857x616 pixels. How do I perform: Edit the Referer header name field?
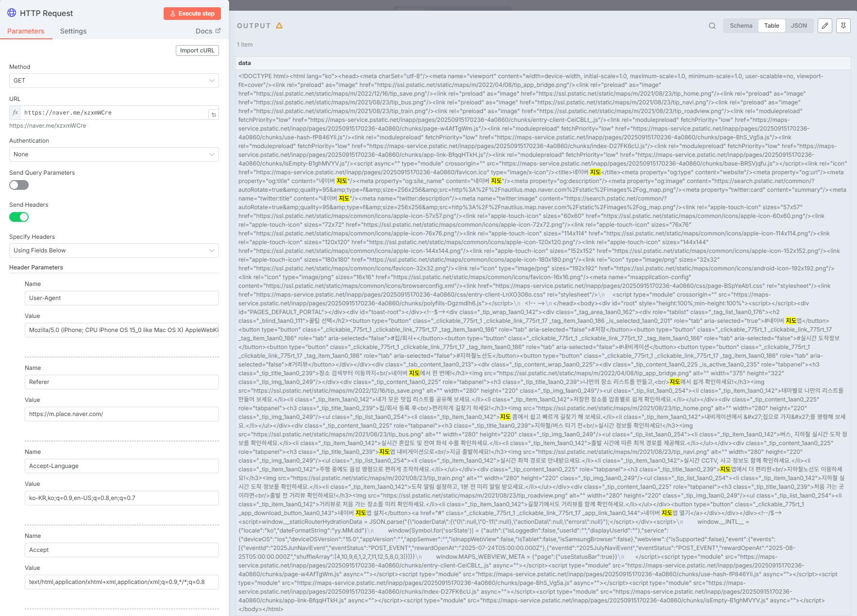(x=122, y=382)
